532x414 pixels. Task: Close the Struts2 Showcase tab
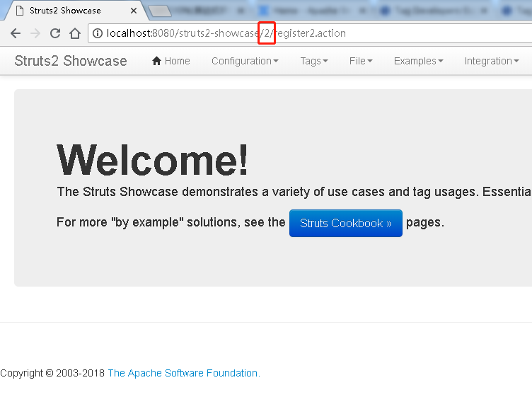(x=134, y=11)
